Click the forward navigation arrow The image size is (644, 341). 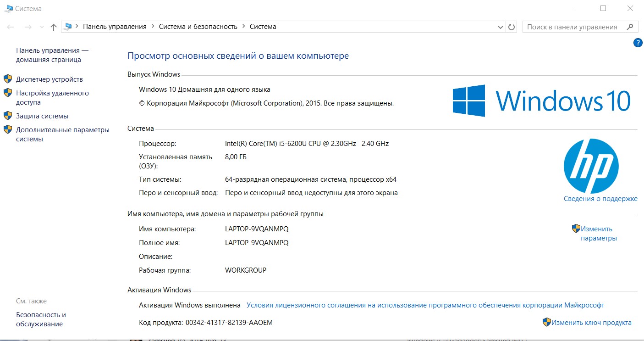[28, 27]
